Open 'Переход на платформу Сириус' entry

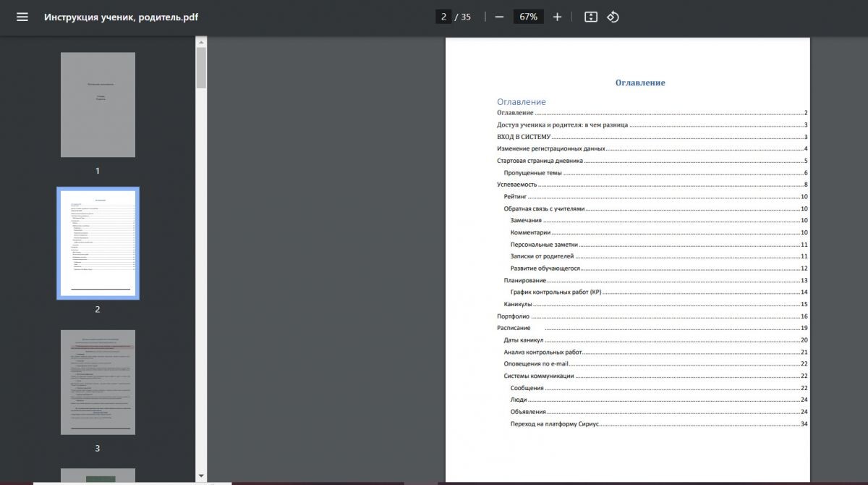pyautogui.click(x=658, y=423)
